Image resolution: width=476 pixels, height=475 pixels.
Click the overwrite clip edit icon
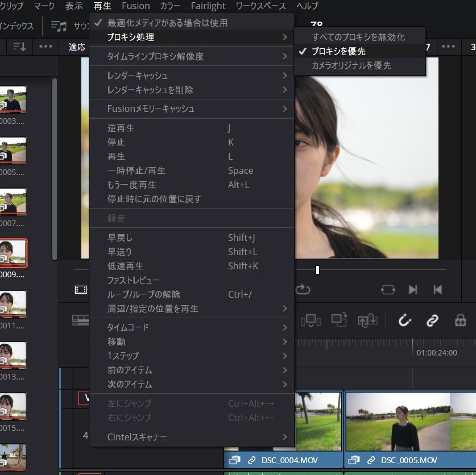tap(339, 320)
